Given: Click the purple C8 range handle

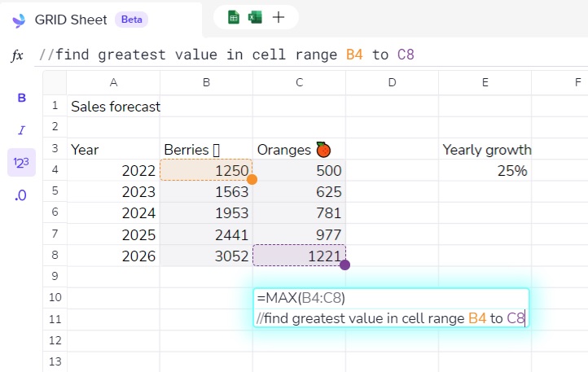Looking at the screenshot, I should (344, 265).
